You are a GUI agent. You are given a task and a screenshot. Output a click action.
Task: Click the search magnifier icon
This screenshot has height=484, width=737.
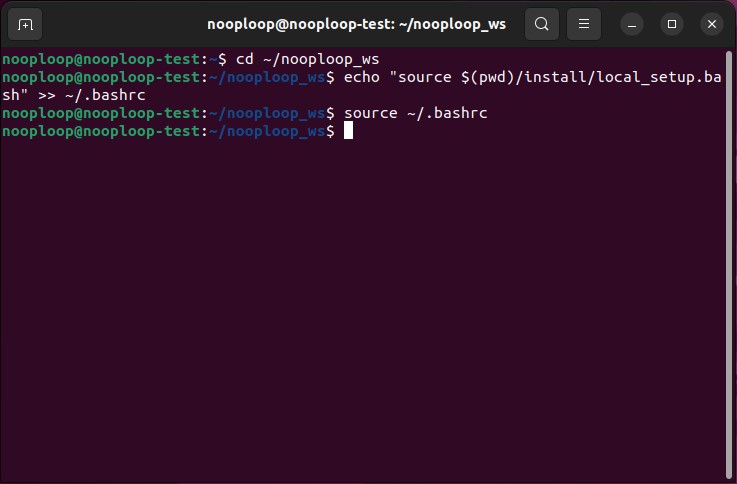(x=541, y=24)
